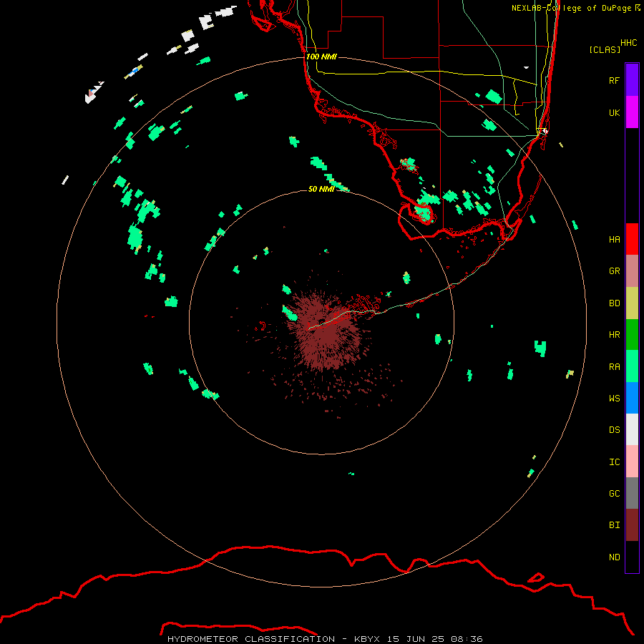Click the HA legend label
Screen dimensions: 644x644
(614, 240)
